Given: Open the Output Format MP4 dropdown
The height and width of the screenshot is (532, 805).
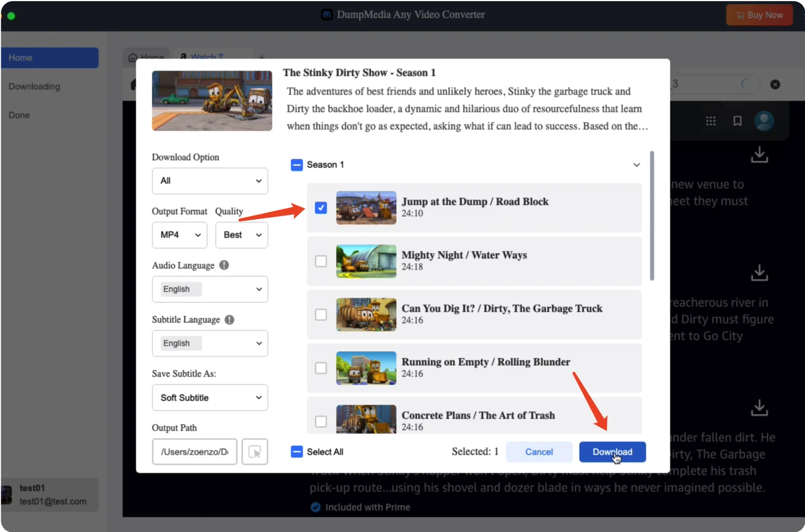Looking at the screenshot, I should 180,235.
